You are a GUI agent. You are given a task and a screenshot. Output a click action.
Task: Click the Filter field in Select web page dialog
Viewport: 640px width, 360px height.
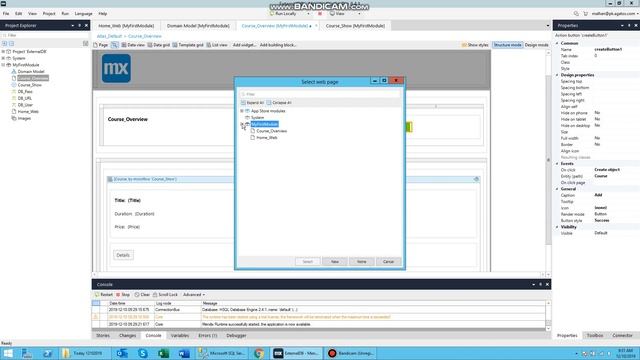(320, 94)
